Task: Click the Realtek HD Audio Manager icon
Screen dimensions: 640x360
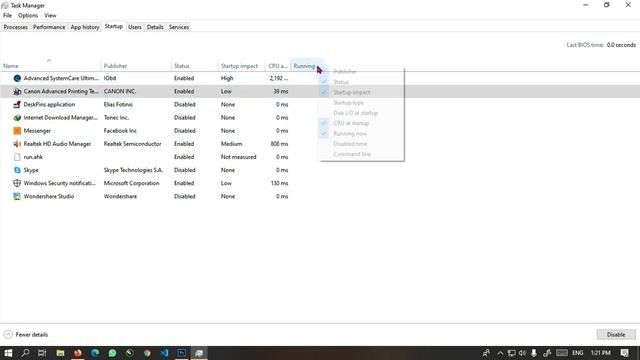Action: click(17, 144)
